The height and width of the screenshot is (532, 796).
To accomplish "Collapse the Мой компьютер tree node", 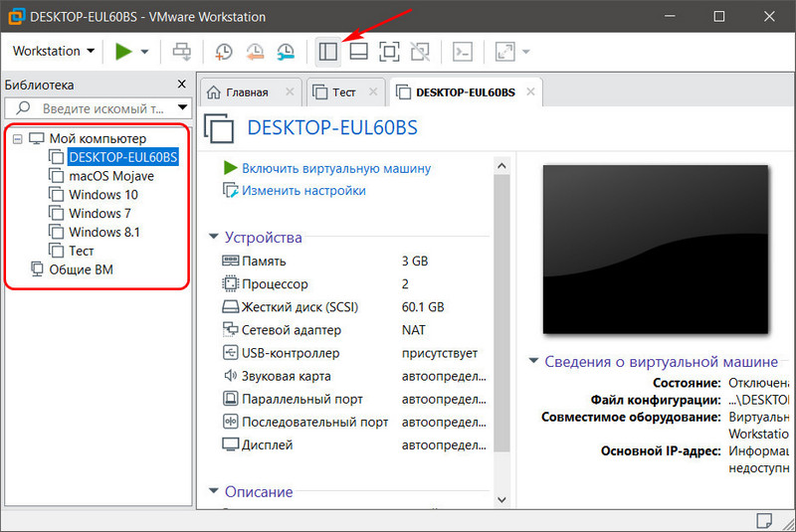I will 18,139.
